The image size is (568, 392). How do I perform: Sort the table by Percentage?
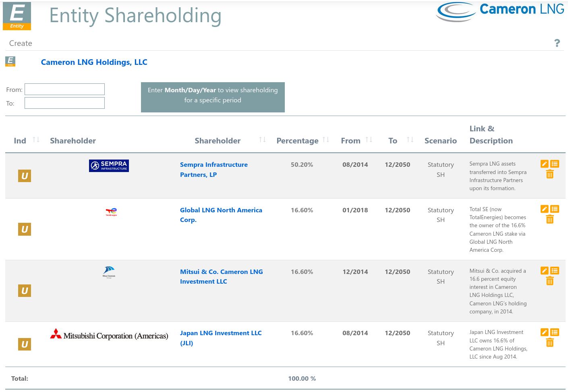point(326,140)
